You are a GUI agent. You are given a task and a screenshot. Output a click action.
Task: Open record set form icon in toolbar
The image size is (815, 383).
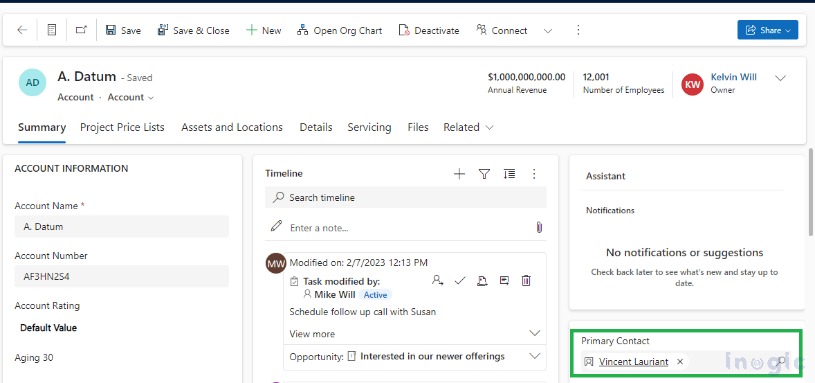(x=51, y=30)
